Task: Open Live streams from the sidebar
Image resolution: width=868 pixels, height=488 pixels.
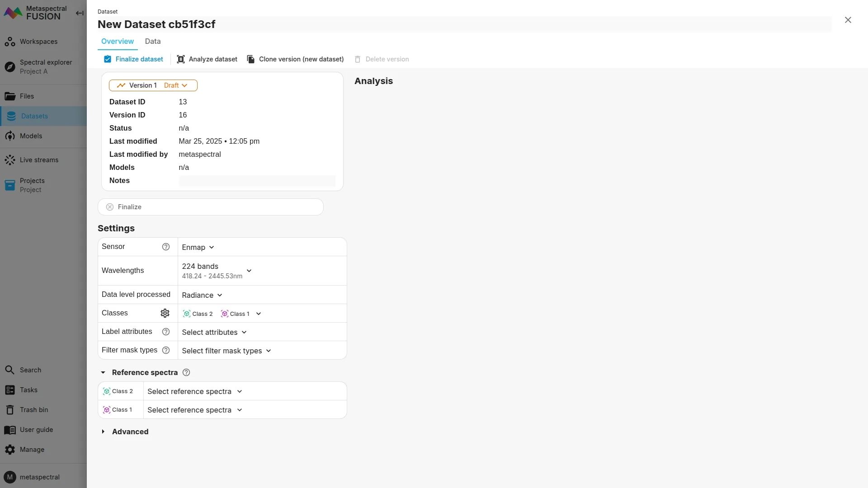Action: [x=39, y=160]
